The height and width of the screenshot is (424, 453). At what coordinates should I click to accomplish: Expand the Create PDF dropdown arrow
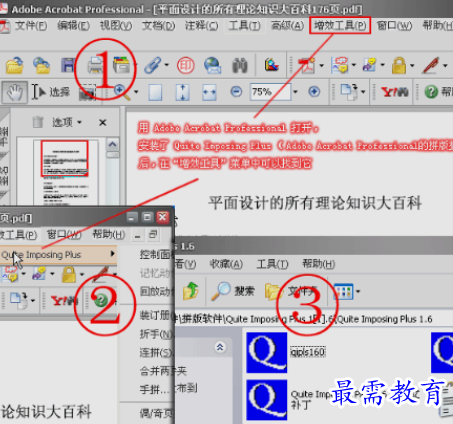[x=321, y=65]
